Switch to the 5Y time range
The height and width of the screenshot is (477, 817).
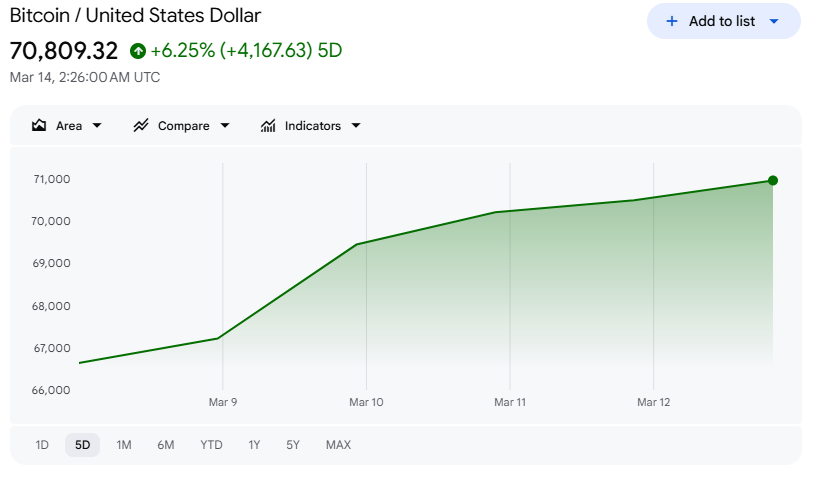[x=293, y=445]
